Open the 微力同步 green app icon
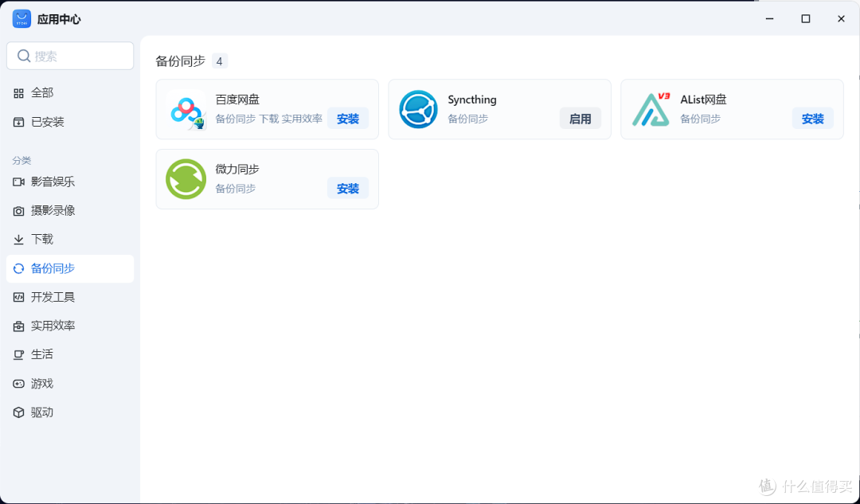Viewport: 860px width, 504px height. pyautogui.click(x=186, y=179)
